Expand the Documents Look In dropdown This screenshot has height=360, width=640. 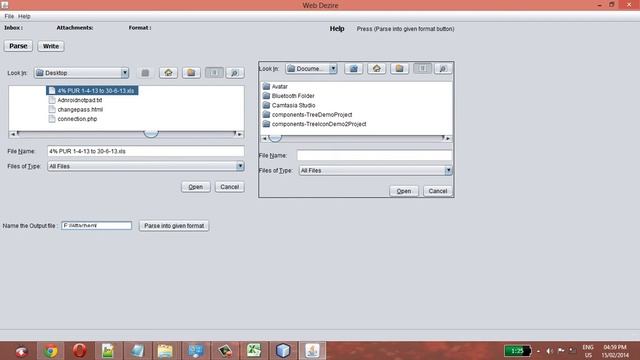click(333, 69)
